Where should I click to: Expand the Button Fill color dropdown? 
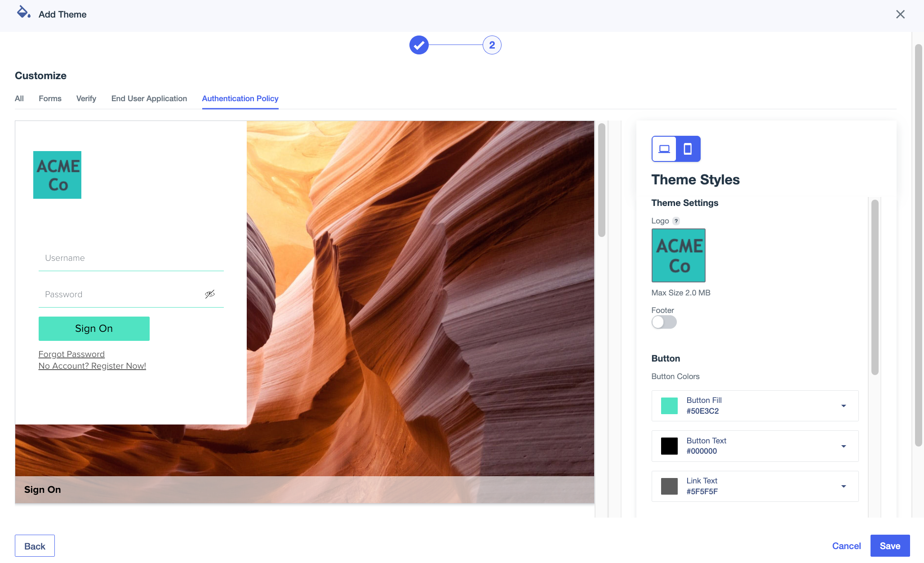coord(844,406)
